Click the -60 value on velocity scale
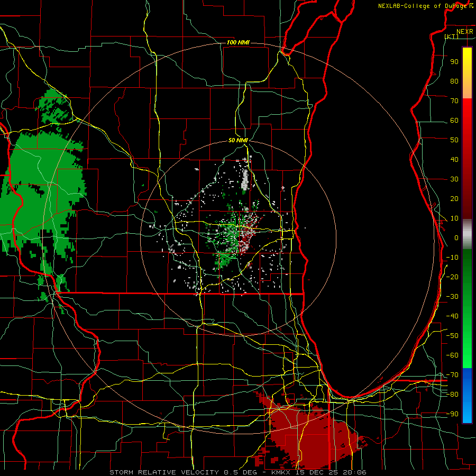The height and width of the screenshot is (476, 476). click(452, 355)
